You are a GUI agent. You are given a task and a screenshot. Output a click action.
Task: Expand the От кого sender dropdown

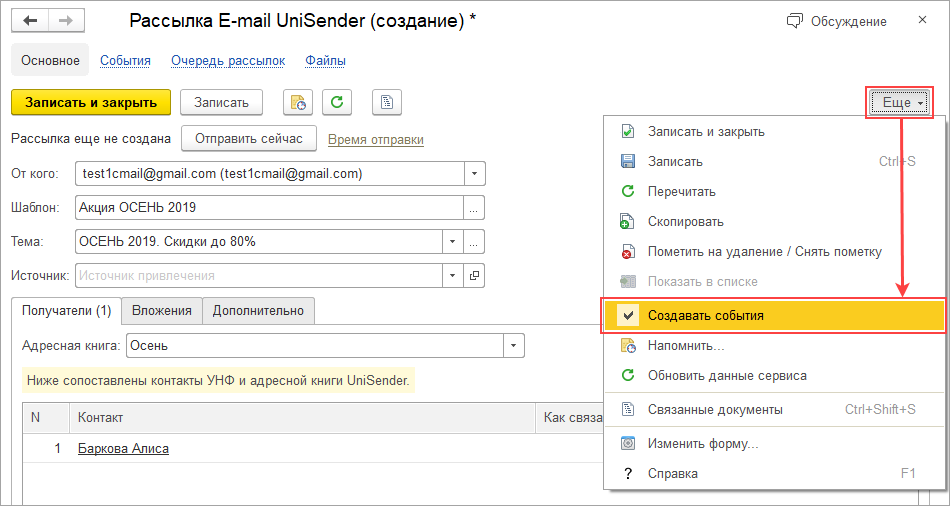(475, 174)
